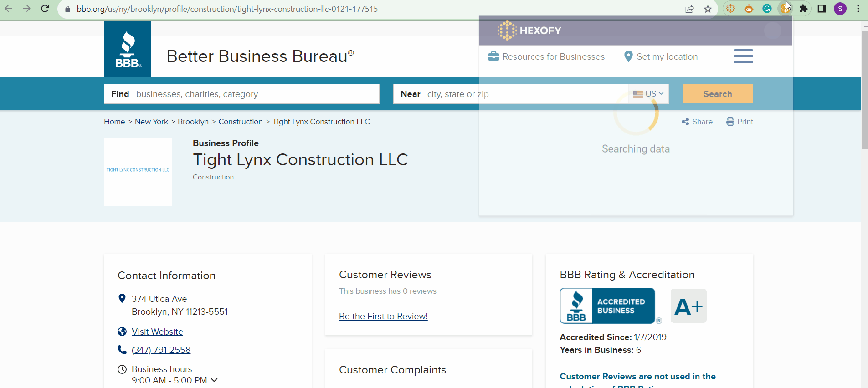Image resolution: width=868 pixels, height=388 pixels.
Task: Click the briefcase icon beside Resources for Businesses
Action: coord(493,56)
